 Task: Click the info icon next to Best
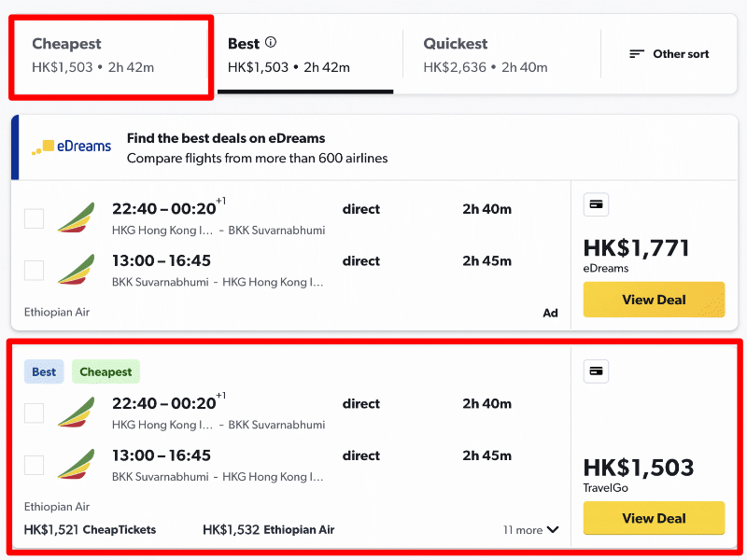click(271, 42)
